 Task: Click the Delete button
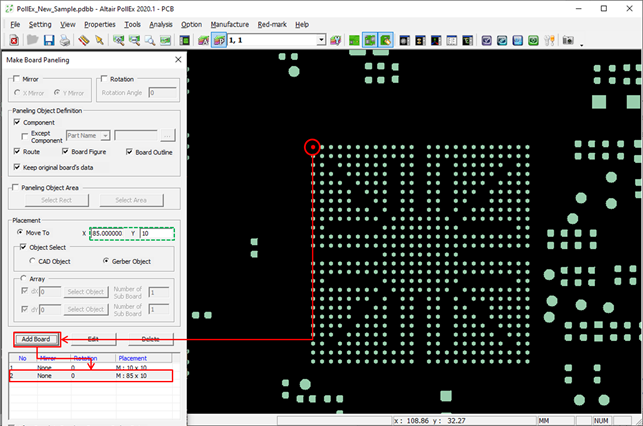(149, 339)
